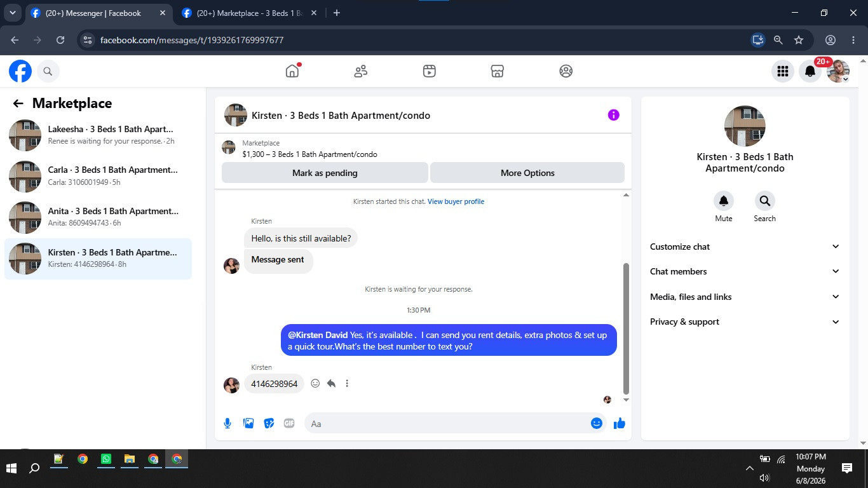This screenshot has height=488, width=868.
Task: Click the conversation header Kirsten title
Action: pyautogui.click(x=341, y=116)
